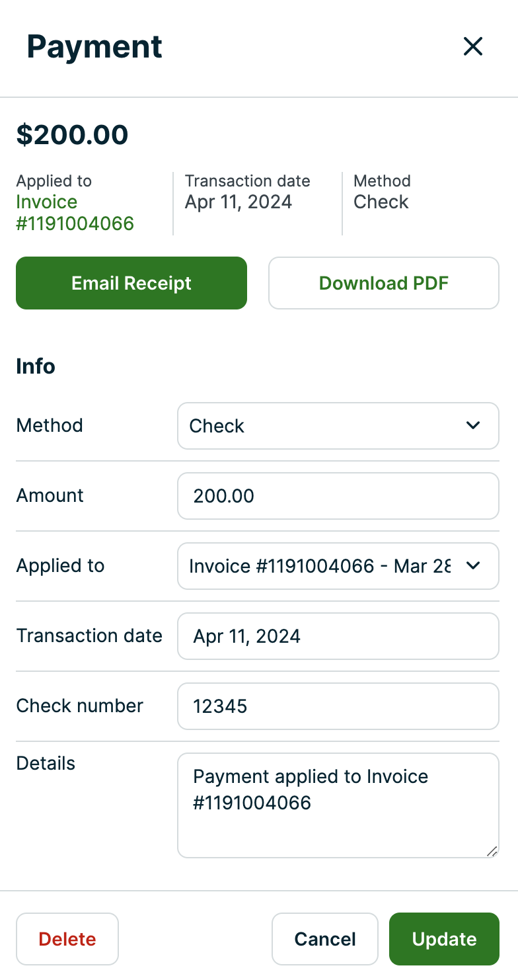Close the Payment dialog
The width and height of the screenshot is (518, 980).
pyautogui.click(x=473, y=47)
